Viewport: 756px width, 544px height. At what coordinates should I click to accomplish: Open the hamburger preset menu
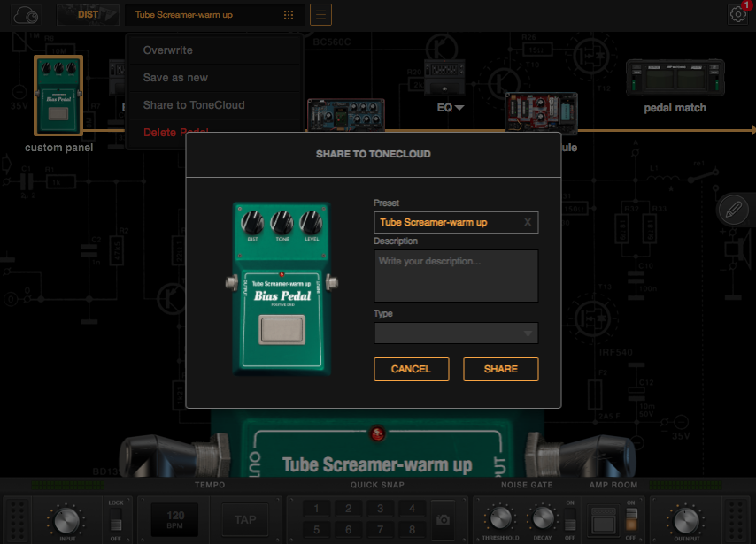point(321,15)
